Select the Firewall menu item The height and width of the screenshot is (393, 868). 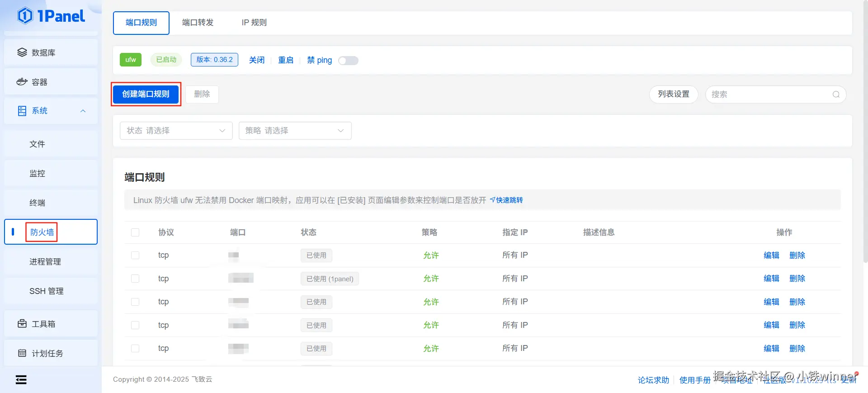pos(51,232)
